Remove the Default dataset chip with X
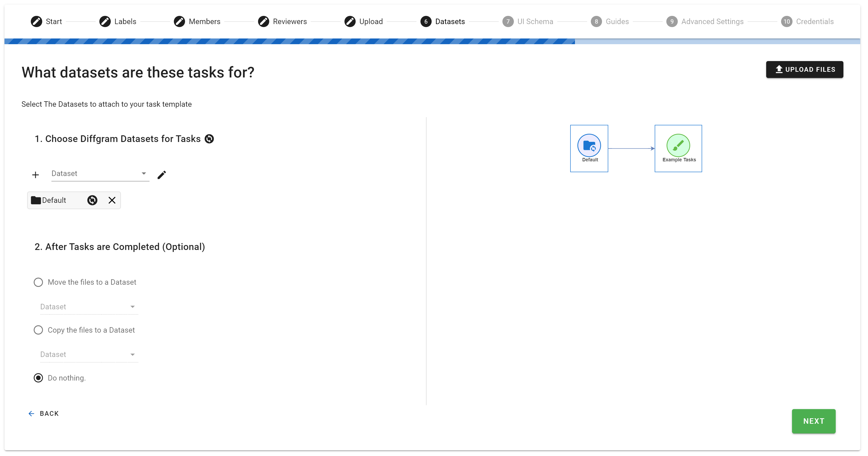The height and width of the screenshot is (456, 868). click(112, 200)
